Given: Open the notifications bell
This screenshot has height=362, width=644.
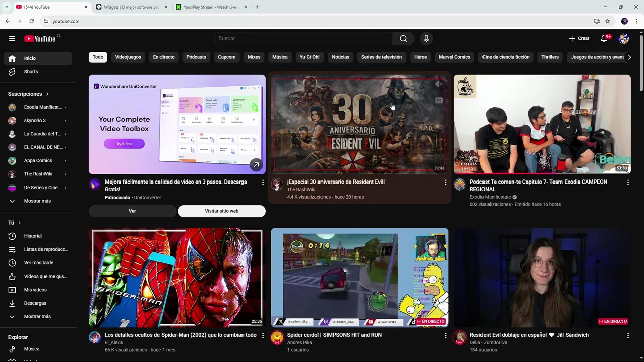Looking at the screenshot, I should pyautogui.click(x=605, y=39).
